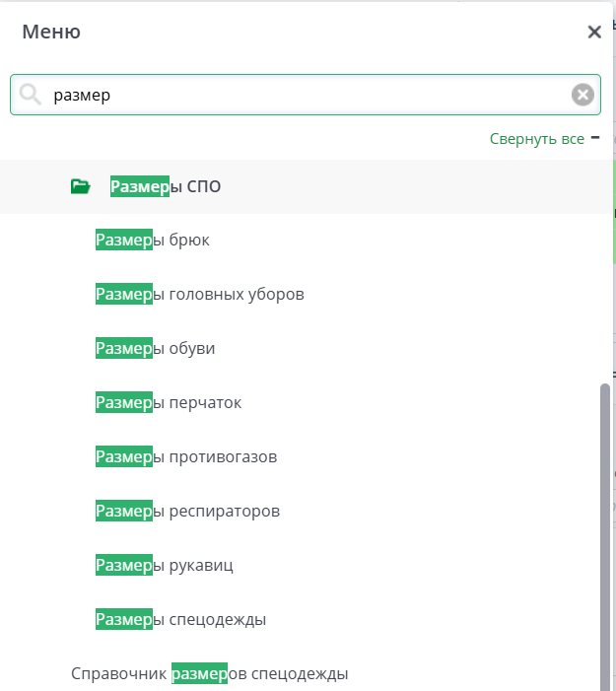Screen dimensions: 616x691
Task: Click the Меню panel title
Action: 51,32
